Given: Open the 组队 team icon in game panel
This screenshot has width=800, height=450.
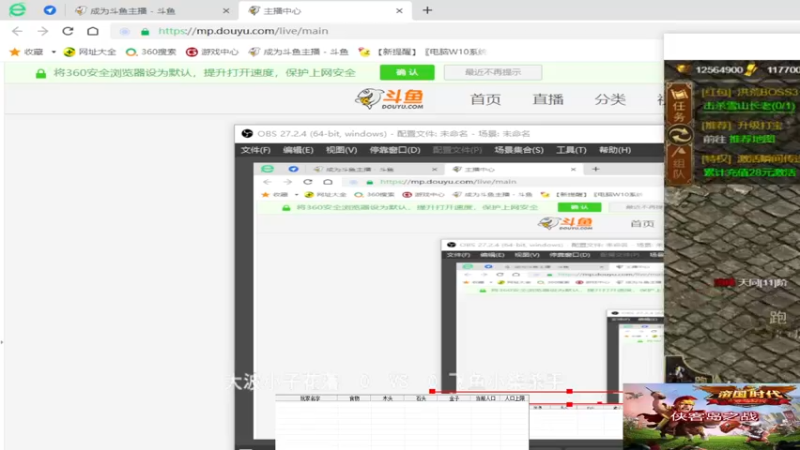Looking at the screenshot, I should click(679, 164).
